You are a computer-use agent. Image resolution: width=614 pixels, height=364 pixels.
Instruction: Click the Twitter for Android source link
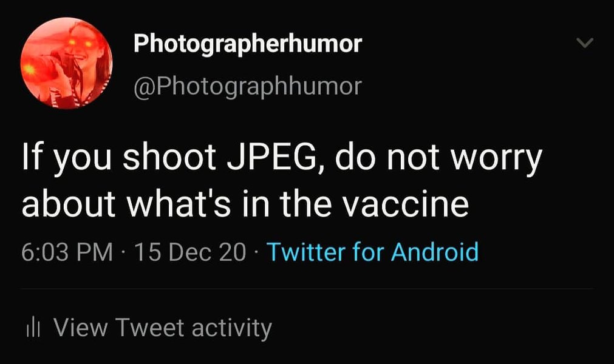(372, 251)
